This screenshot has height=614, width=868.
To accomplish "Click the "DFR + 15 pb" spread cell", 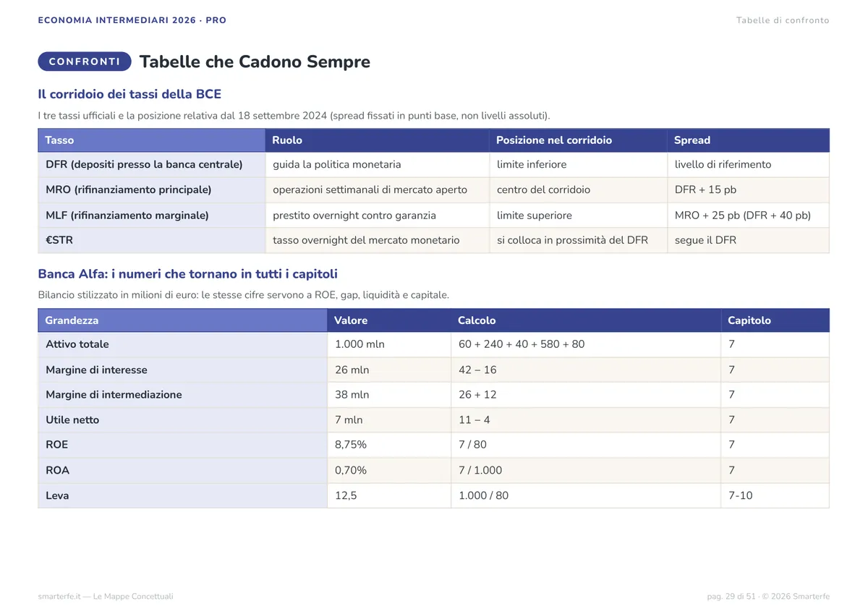I will point(749,190).
